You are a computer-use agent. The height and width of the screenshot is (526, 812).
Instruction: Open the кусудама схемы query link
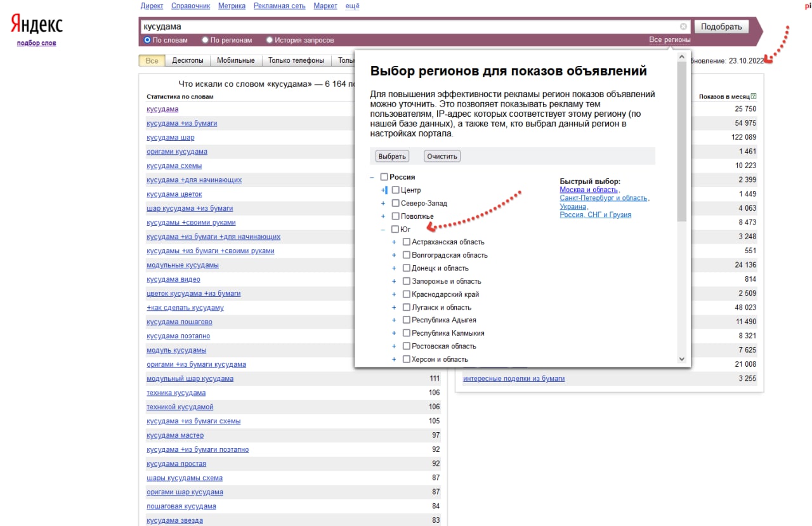pyautogui.click(x=174, y=166)
